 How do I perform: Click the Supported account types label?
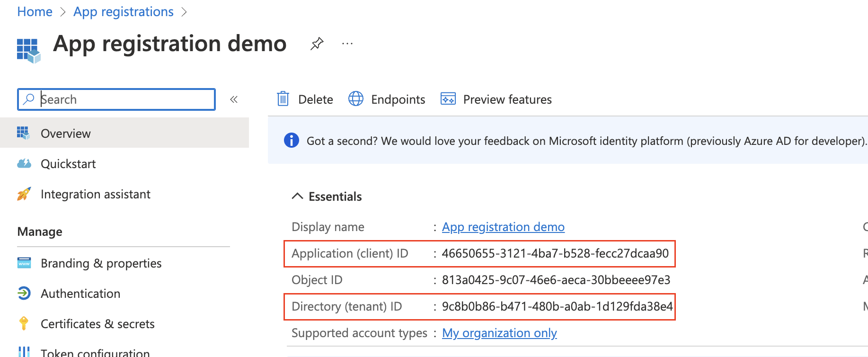tap(359, 333)
